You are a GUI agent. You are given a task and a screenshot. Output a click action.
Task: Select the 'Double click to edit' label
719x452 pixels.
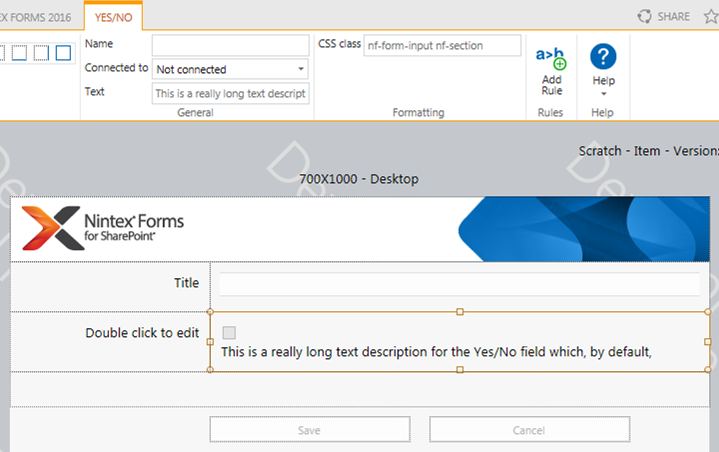[x=142, y=333]
